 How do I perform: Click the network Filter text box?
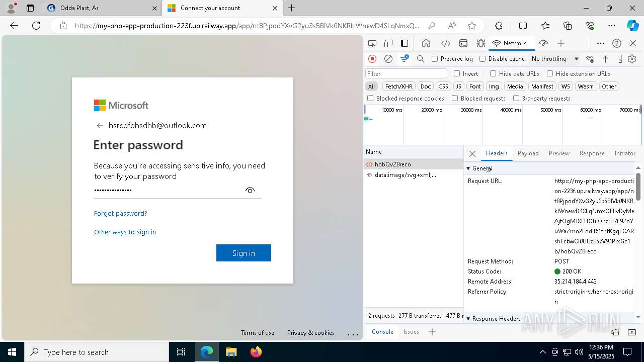point(406,73)
